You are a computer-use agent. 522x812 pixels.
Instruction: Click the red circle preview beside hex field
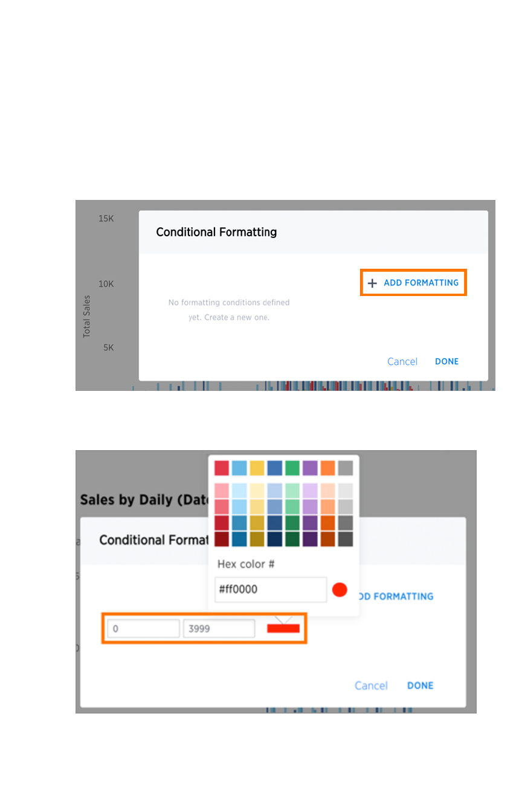click(340, 590)
